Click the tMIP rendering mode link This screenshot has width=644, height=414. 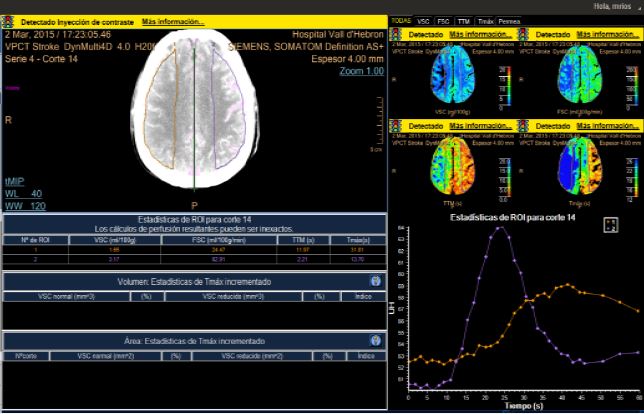(14, 181)
